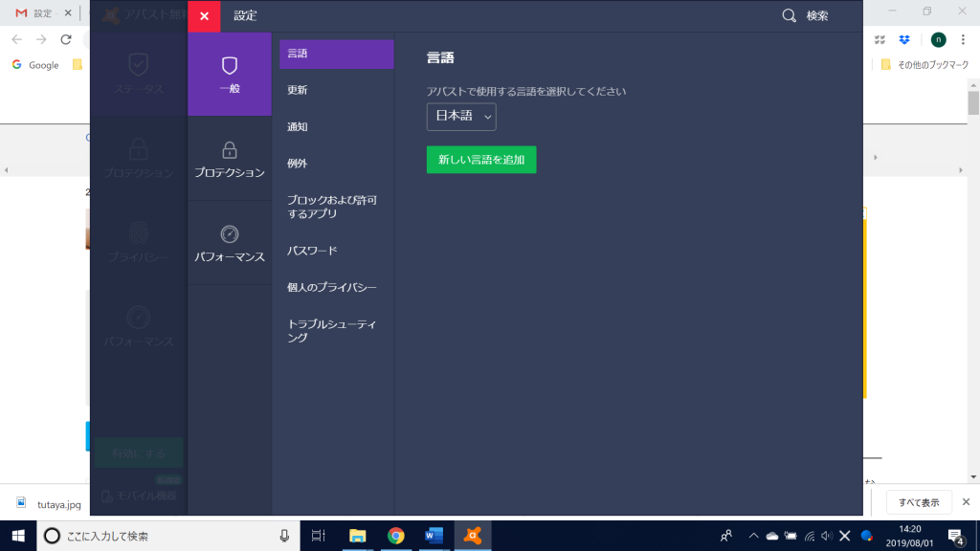Open the Chrome profile avatar n
Viewport: 980px width, 551px height.
click(938, 39)
